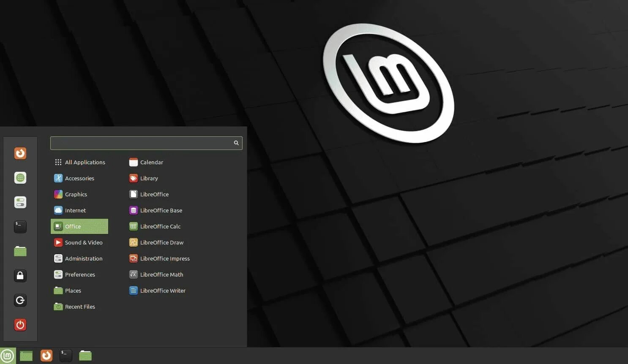Click the Show Desktop icon in the taskbar
Image resolution: width=628 pixels, height=364 pixels.
click(x=26, y=356)
